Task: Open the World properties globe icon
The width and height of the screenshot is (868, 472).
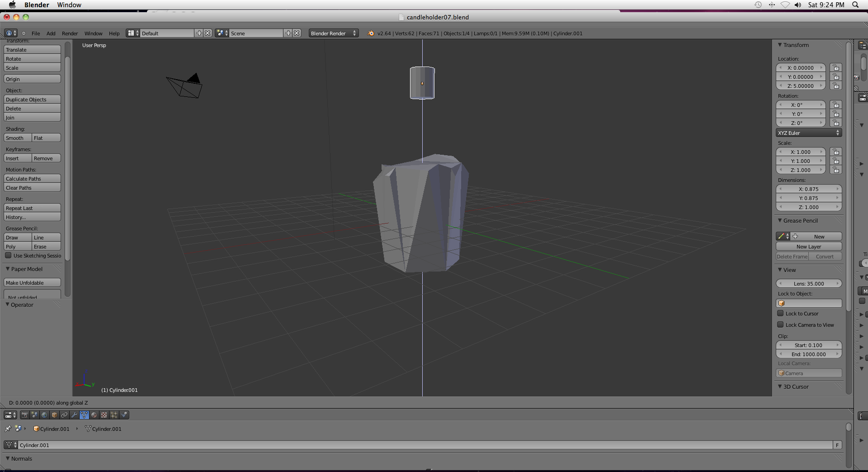Action: [x=45, y=415]
